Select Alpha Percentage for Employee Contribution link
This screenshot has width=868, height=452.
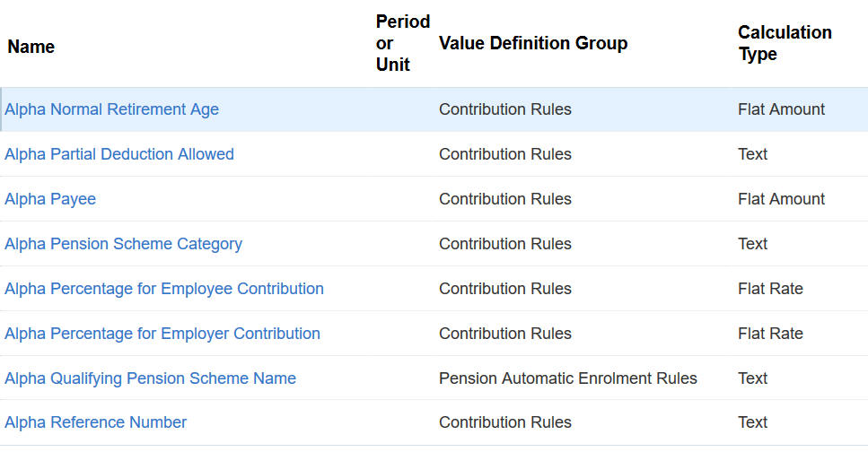[x=164, y=289]
